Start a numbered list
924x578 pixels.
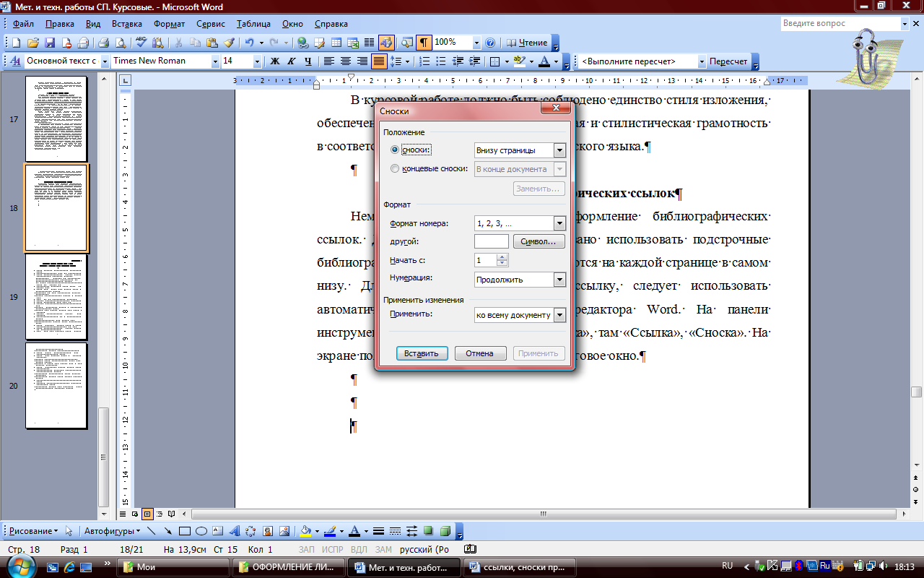425,61
